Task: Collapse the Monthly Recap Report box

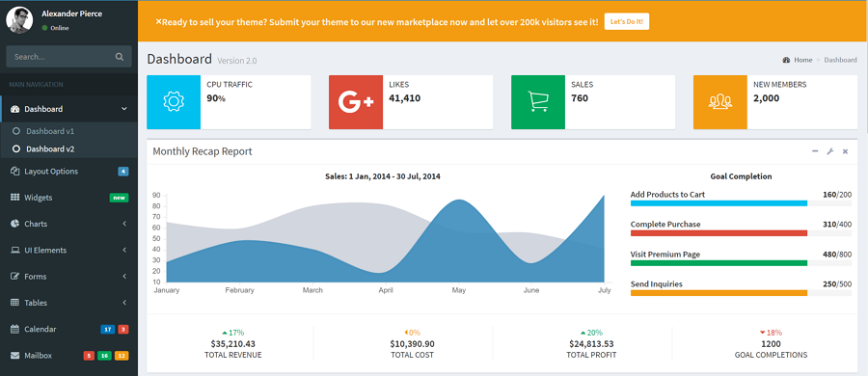Action: [815, 151]
